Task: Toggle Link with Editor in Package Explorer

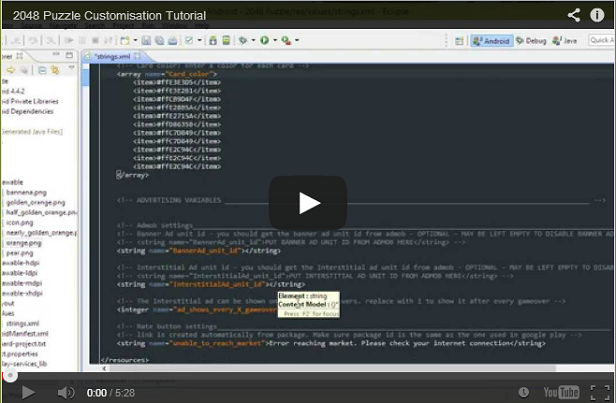Action: click(55, 70)
